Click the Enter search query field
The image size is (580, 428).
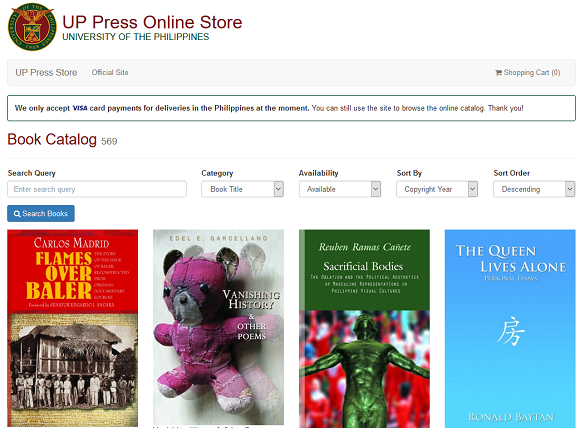[x=97, y=189]
